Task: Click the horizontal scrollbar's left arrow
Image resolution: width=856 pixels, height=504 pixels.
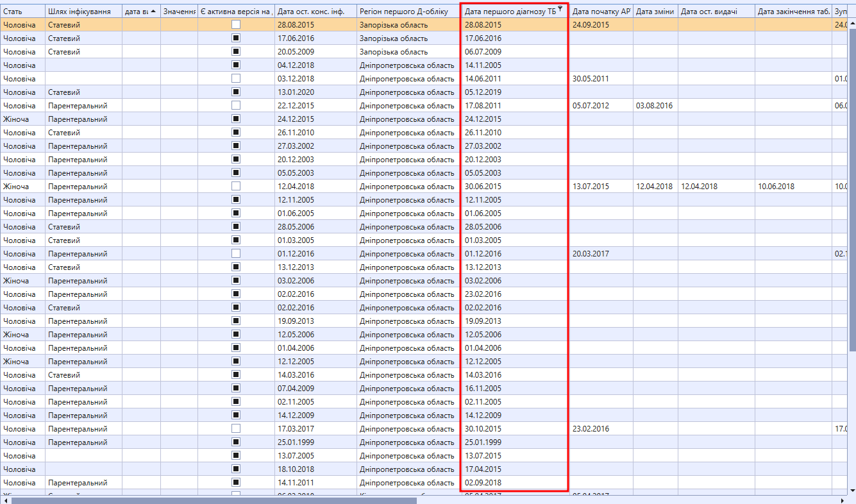Action: tap(4, 500)
